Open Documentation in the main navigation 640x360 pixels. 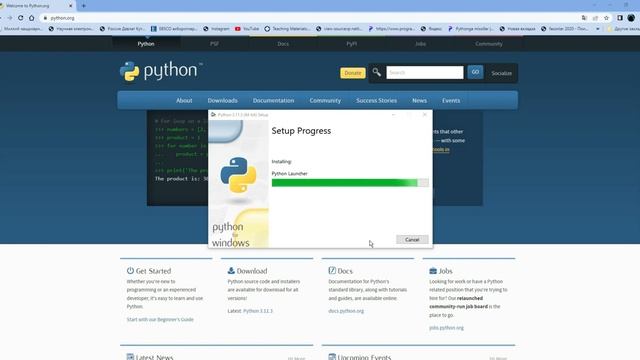[x=273, y=100]
